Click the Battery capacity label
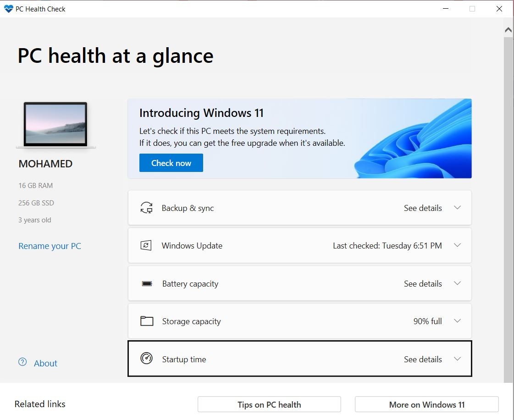 pyautogui.click(x=190, y=284)
